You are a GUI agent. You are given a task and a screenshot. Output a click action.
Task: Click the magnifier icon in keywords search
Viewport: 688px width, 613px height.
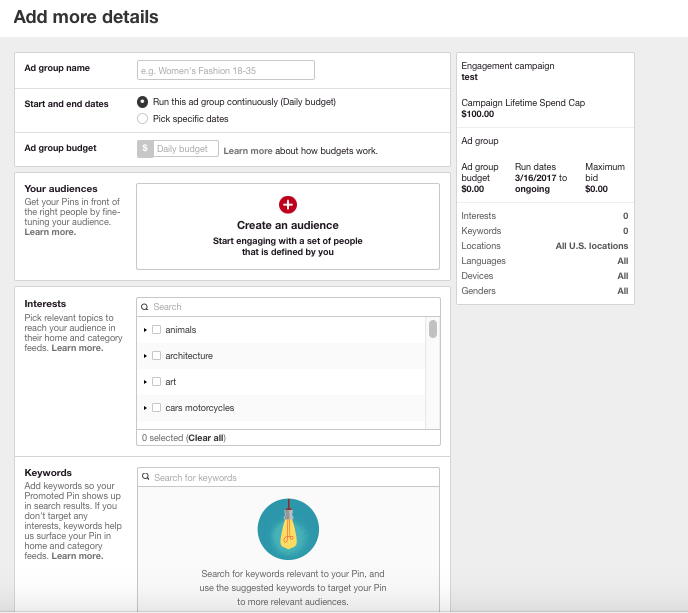[x=146, y=478]
